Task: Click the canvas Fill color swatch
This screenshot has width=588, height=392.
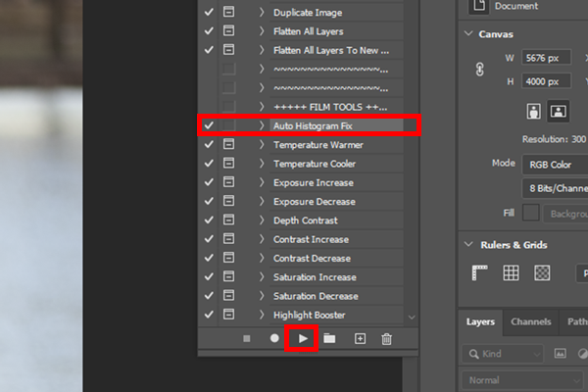Action: coord(530,212)
